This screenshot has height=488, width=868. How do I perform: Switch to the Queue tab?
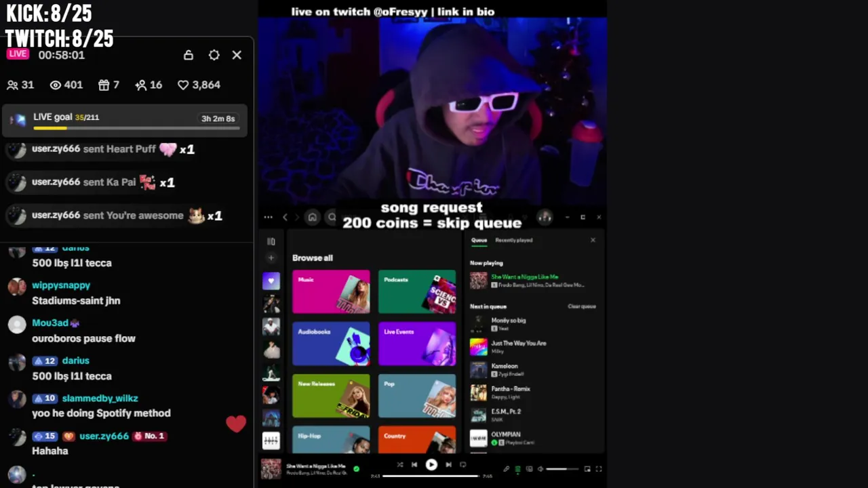click(x=479, y=240)
